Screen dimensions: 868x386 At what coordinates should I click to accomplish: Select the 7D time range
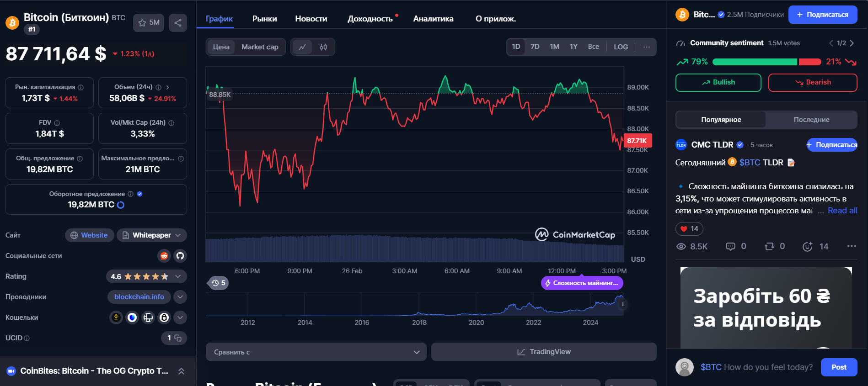click(535, 47)
